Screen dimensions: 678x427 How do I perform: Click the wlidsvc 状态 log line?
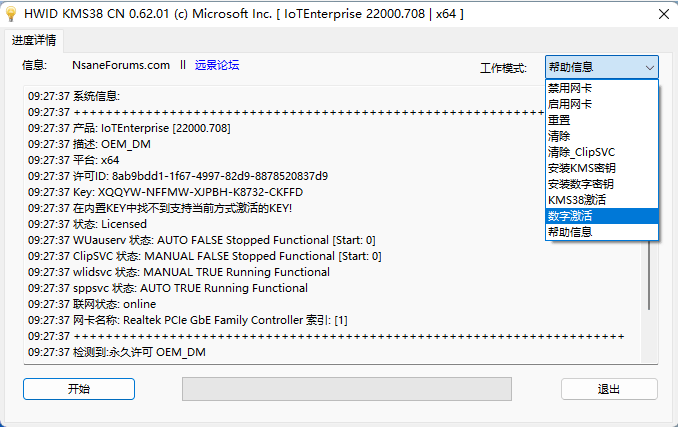point(179,272)
